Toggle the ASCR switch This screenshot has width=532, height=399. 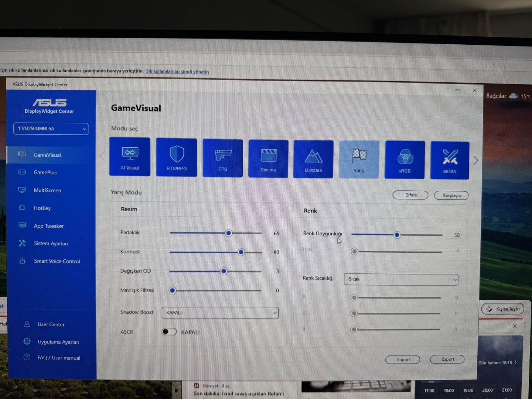click(x=169, y=332)
